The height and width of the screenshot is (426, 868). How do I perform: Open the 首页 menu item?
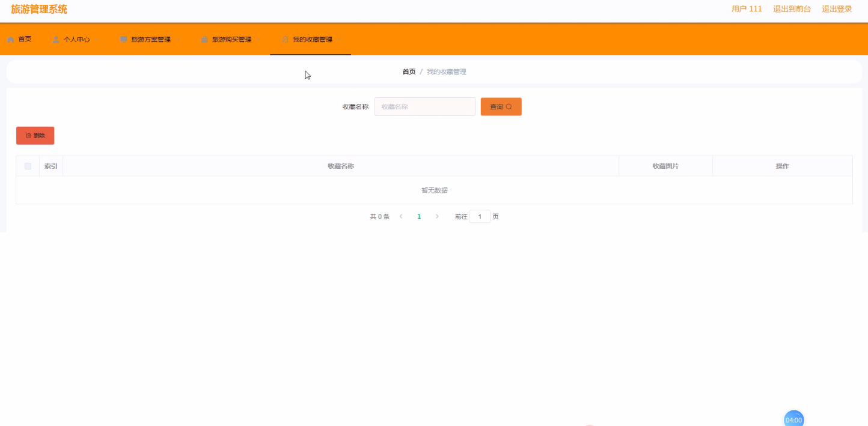point(25,40)
